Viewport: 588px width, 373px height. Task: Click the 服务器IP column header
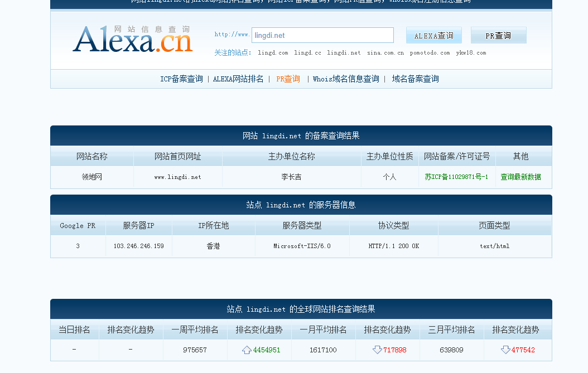tap(139, 226)
